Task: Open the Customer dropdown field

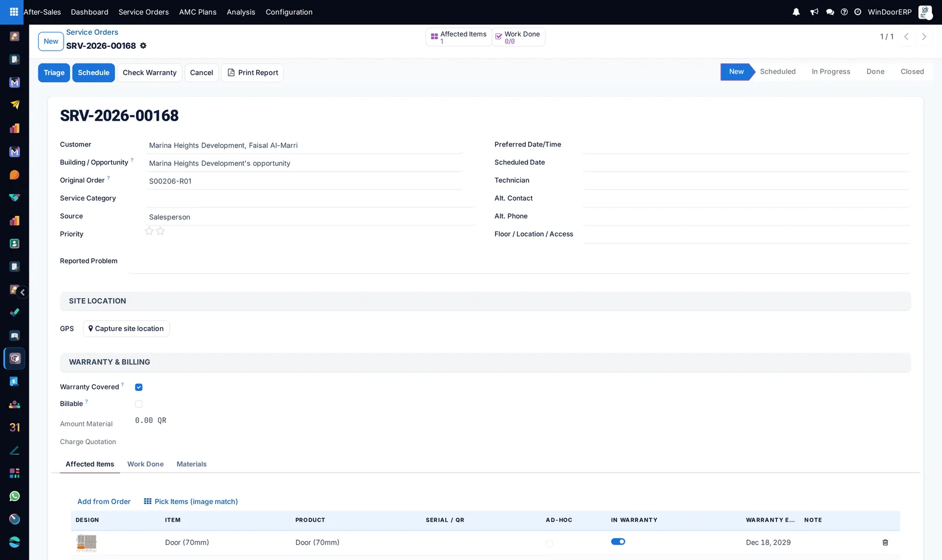Action: 305,145
